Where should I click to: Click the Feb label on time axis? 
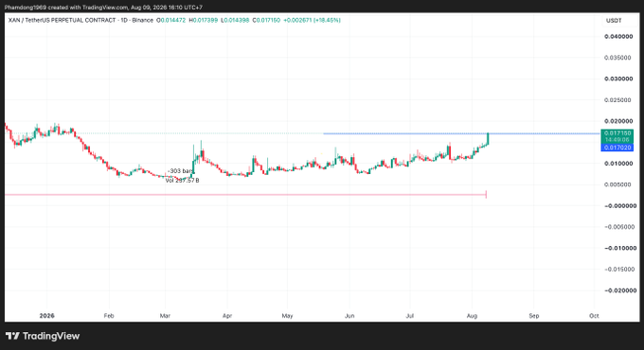pos(108,316)
